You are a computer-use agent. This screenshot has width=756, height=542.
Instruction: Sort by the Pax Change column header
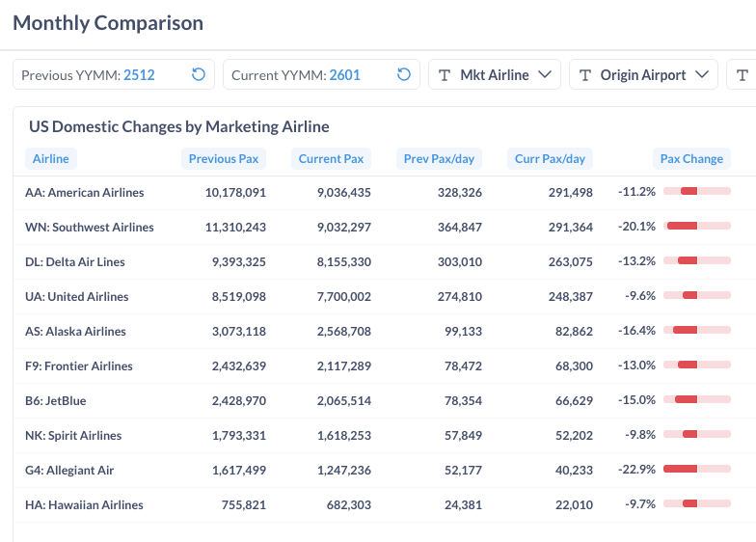click(690, 159)
